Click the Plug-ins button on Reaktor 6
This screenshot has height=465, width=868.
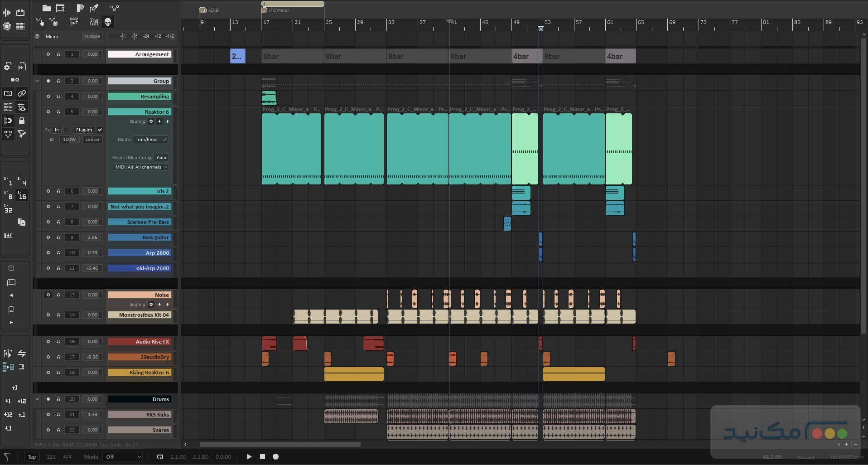pos(84,130)
